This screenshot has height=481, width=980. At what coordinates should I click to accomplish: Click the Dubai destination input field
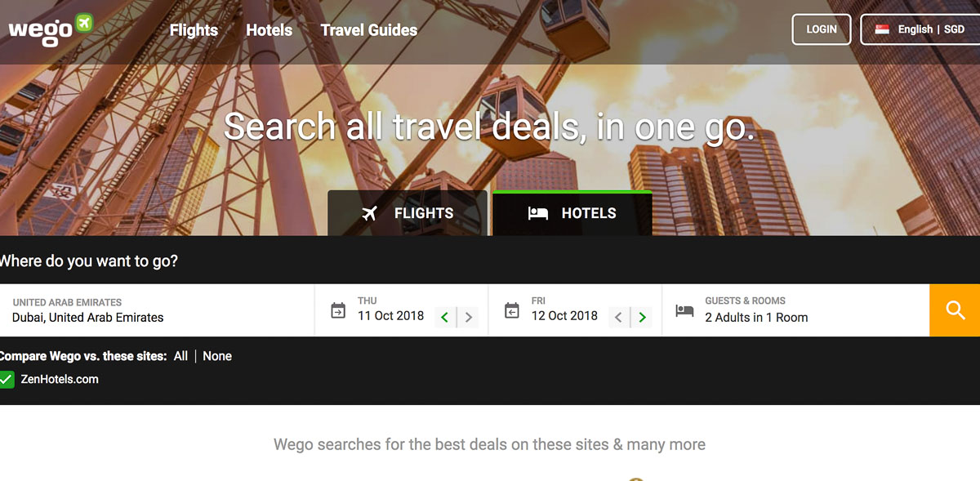pos(157,310)
